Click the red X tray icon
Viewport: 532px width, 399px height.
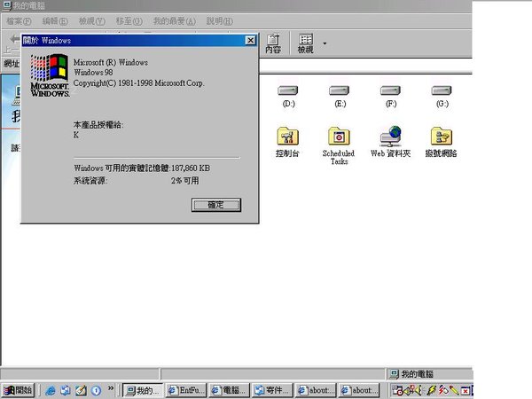[x=465, y=391]
